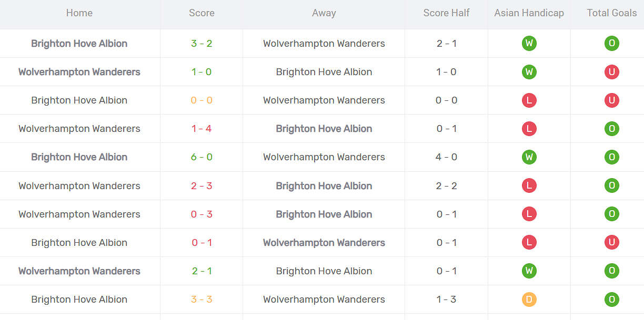Screen dimensions: 644x320
Task: Click red U badge in 1 - 0 row
Action: [x=611, y=72]
